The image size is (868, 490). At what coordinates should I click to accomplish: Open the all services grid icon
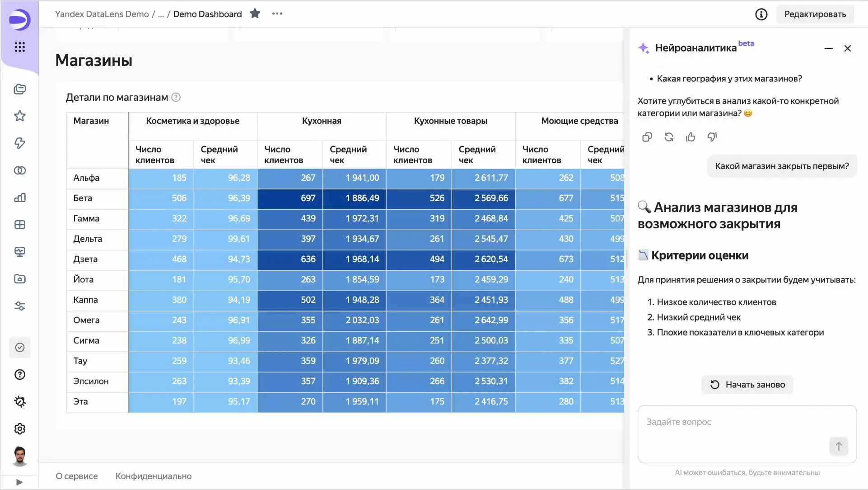coord(19,47)
